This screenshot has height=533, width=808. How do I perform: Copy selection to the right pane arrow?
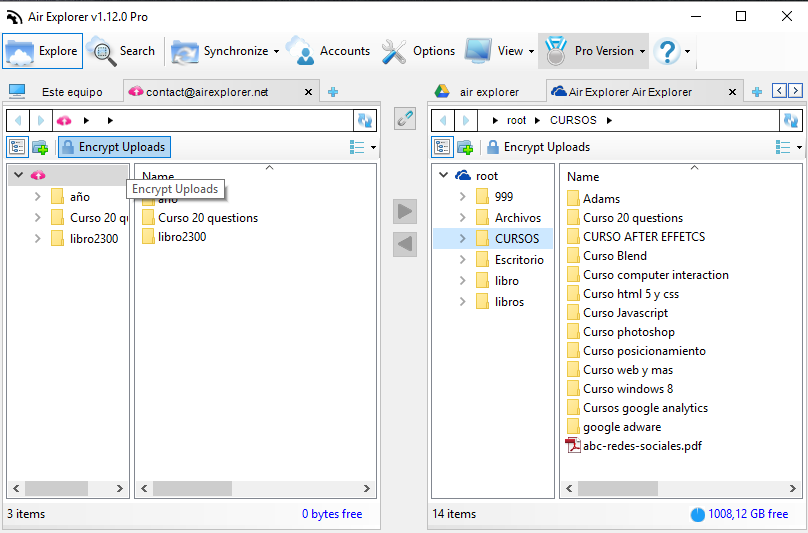click(405, 211)
